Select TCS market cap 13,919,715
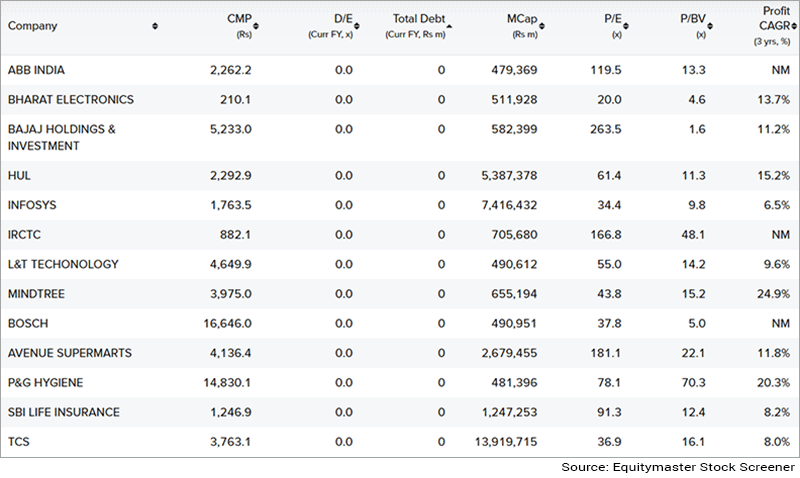Viewport: 800px width, 478px height. tap(506, 442)
